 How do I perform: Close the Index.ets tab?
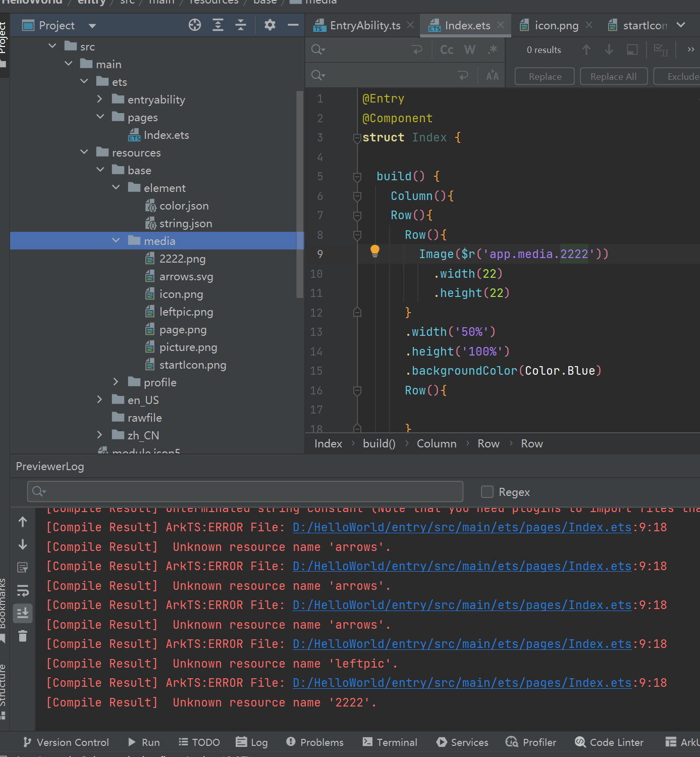pos(501,25)
